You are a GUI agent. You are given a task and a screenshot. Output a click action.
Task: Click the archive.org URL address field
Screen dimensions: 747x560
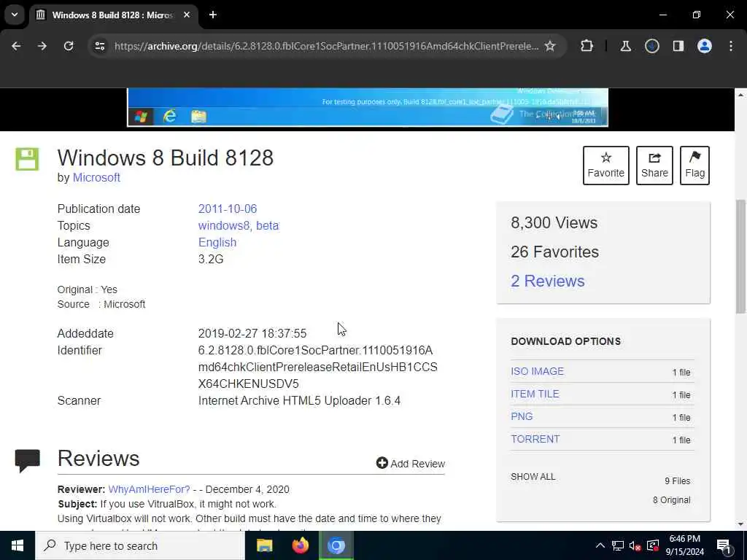[326, 46]
